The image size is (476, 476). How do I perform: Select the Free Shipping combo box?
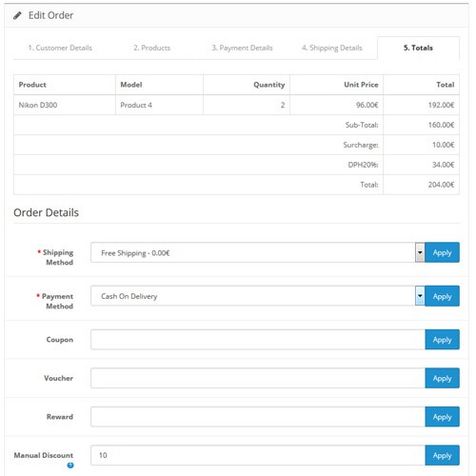pyautogui.click(x=258, y=252)
